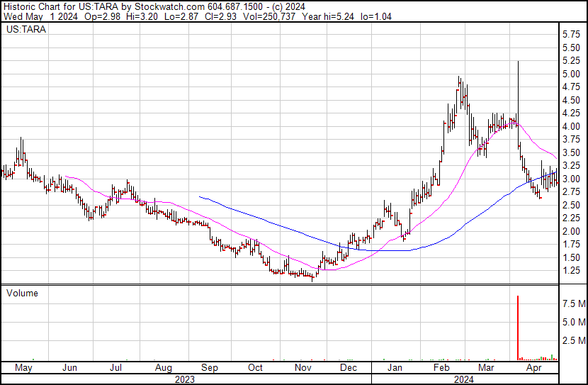Click the US:TARA symbol label in chart
Viewport: 588px width, 385px height.
[x=26, y=29]
